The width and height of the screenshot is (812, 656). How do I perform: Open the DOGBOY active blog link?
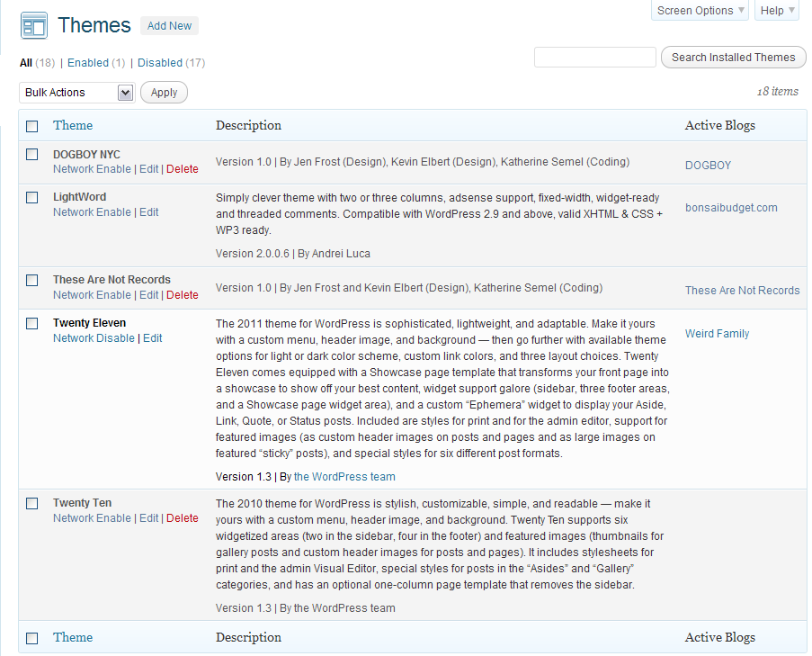pos(708,166)
